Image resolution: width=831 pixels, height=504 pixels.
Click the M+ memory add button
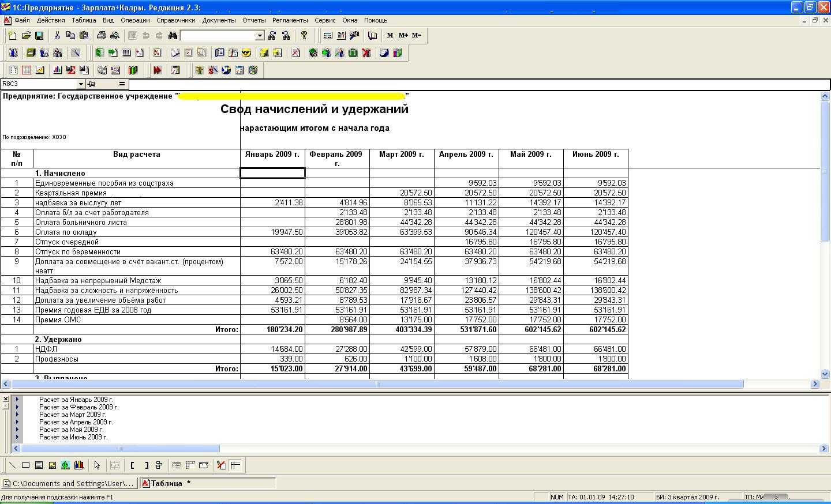tap(403, 36)
